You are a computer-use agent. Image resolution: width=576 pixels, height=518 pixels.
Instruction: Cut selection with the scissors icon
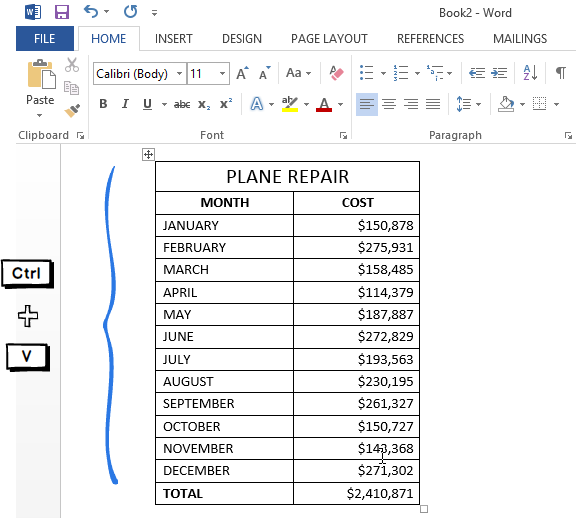point(72,65)
